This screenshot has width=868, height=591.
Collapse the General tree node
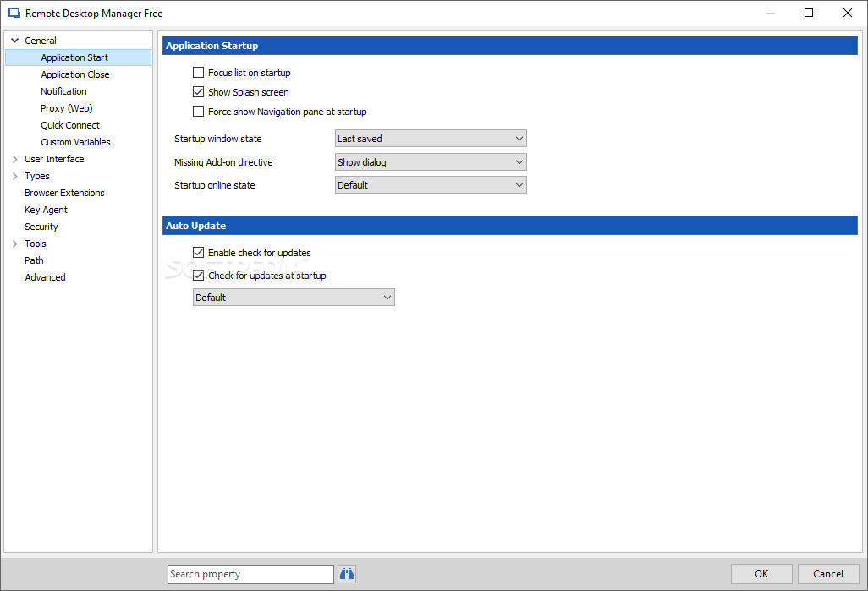pyautogui.click(x=15, y=41)
